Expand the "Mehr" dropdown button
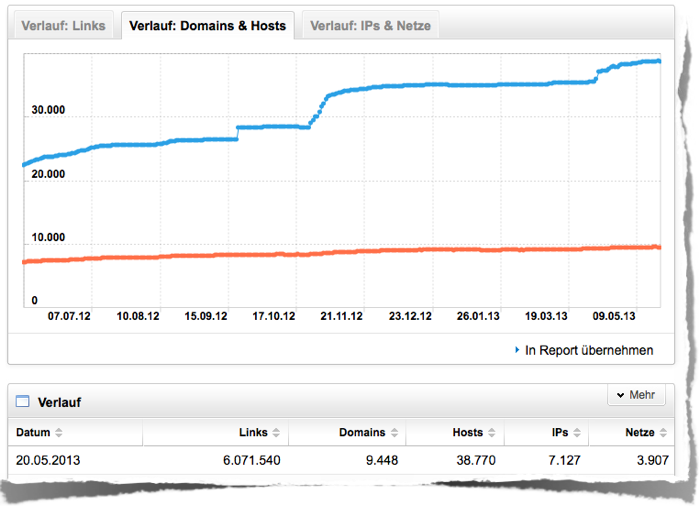The image size is (700, 506). coord(635,395)
